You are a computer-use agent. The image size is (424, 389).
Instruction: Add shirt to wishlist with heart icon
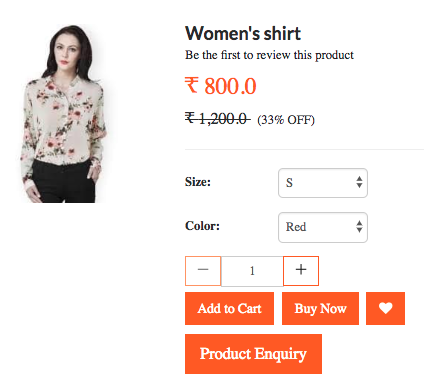[385, 308]
